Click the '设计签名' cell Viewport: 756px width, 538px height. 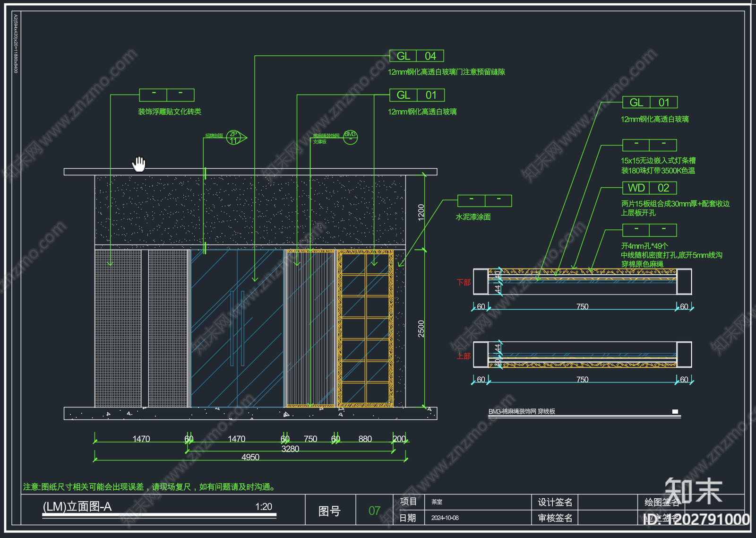pos(555,502)
